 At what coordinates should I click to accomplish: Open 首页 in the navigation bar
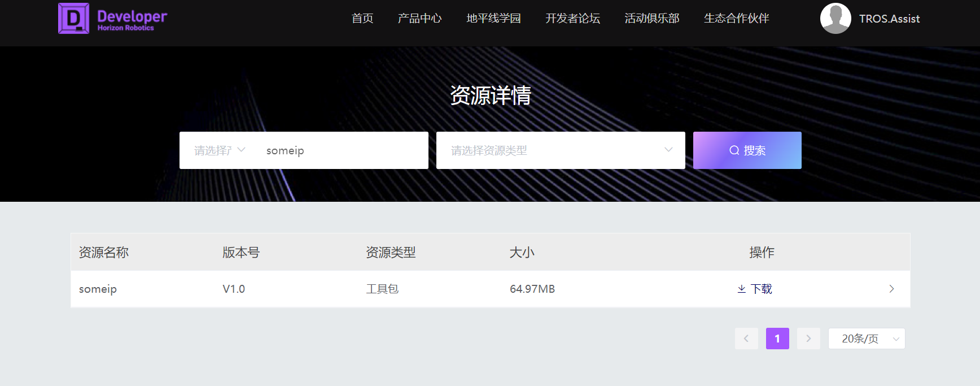(362, 19)
